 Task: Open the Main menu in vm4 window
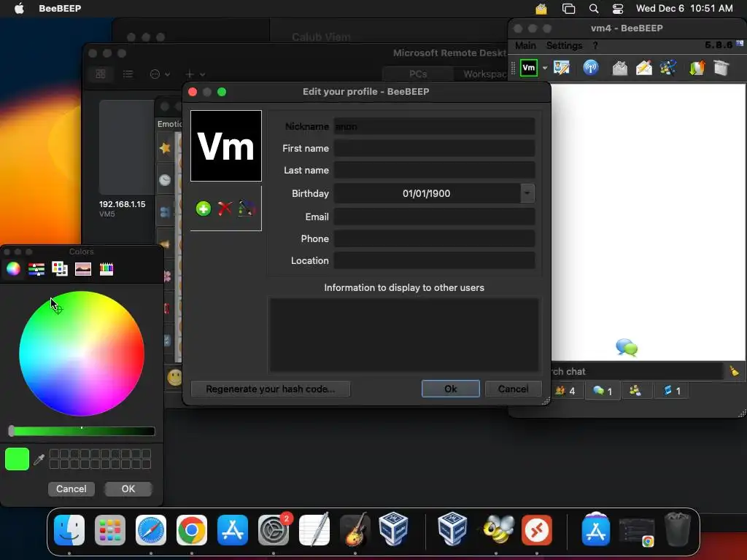click(x=525, y=46)
